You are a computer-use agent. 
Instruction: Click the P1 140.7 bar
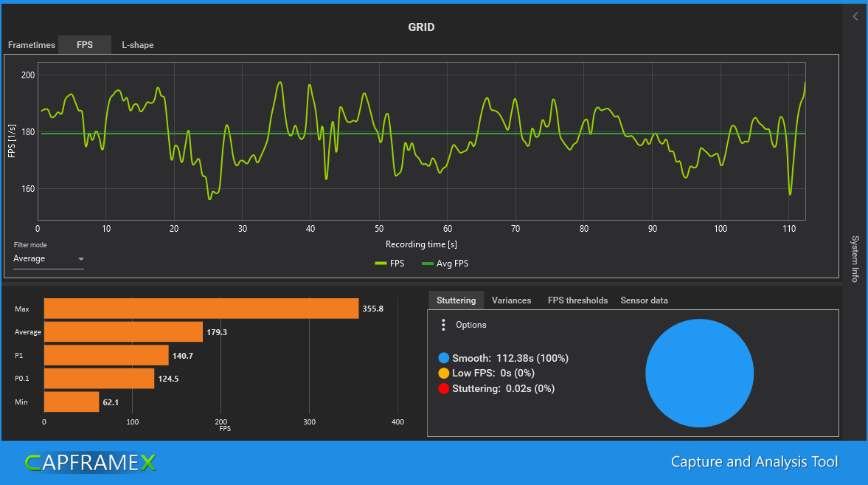[106, 355]
